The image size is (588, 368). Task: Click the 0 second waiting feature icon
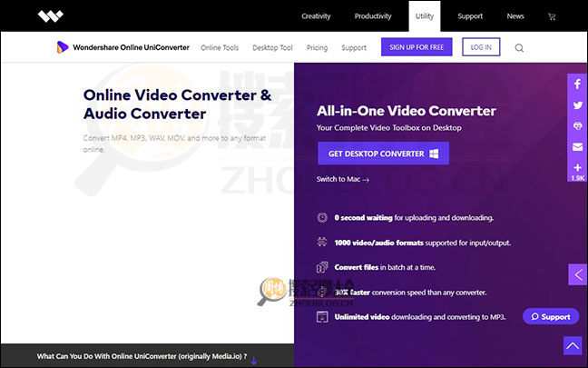click(x=322, y=217)
